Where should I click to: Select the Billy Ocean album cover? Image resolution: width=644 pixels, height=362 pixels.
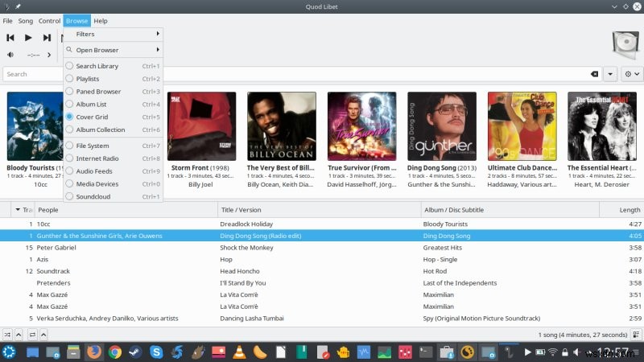[x=282, y=126]
